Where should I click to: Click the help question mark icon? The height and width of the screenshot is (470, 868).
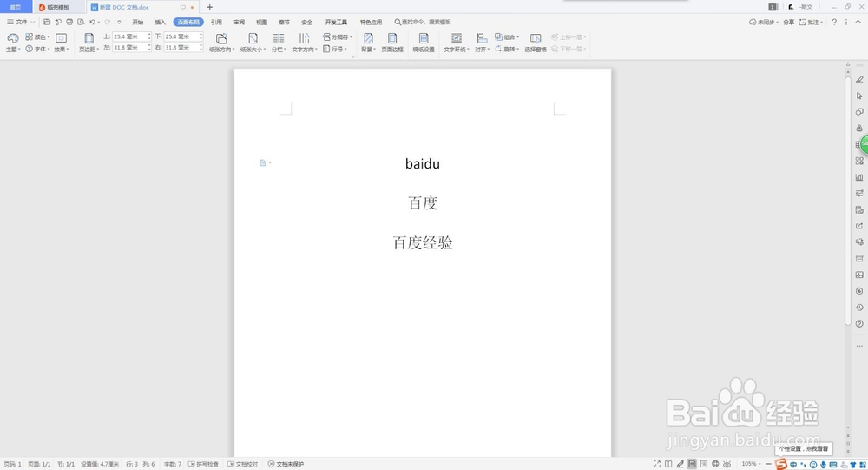click(834, 23)
